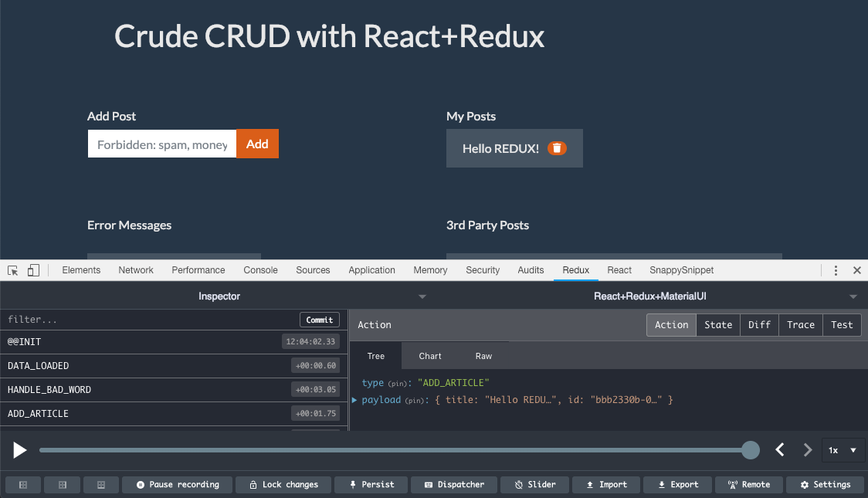Toggle Lock changes
This screenshot has height=498, width=868.
283,485
